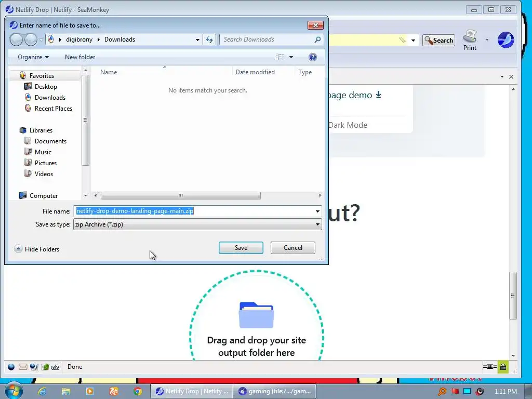Open the Save as type combo box

pos(197,224)
